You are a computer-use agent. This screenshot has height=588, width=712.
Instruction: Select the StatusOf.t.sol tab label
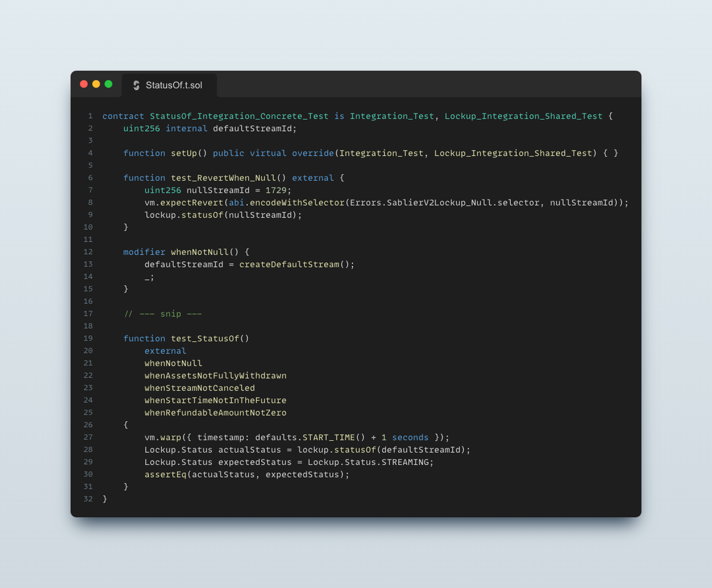pos(174,85)
